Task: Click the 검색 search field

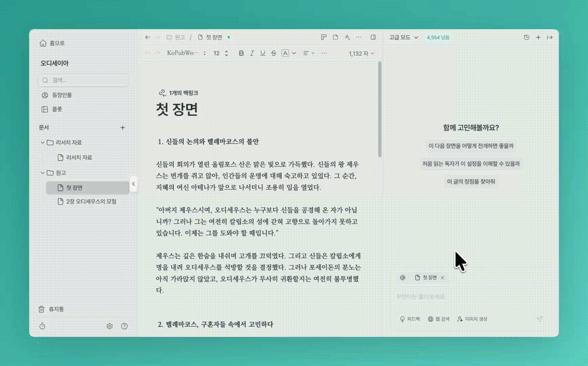Action: [83, 80]
